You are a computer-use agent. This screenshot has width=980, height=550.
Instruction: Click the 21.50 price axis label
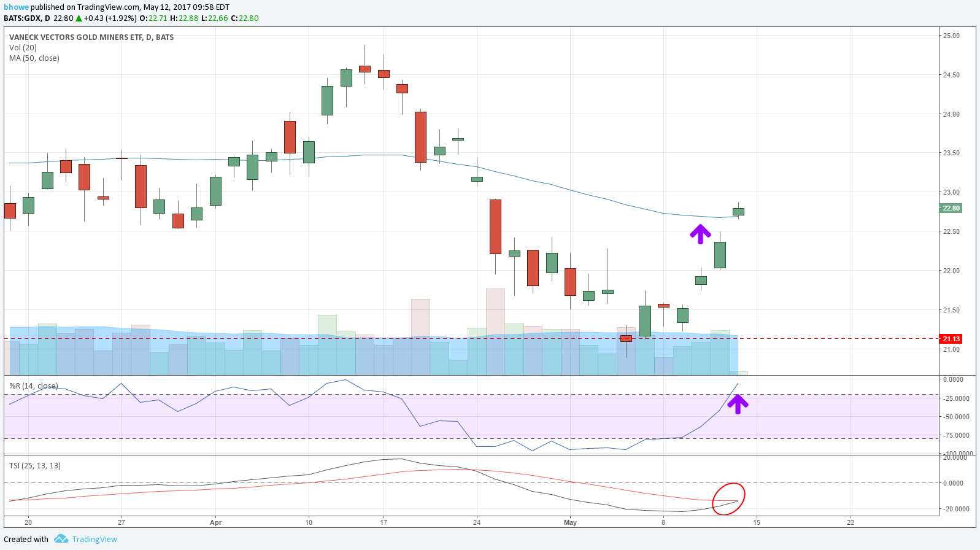pos(951,310)
